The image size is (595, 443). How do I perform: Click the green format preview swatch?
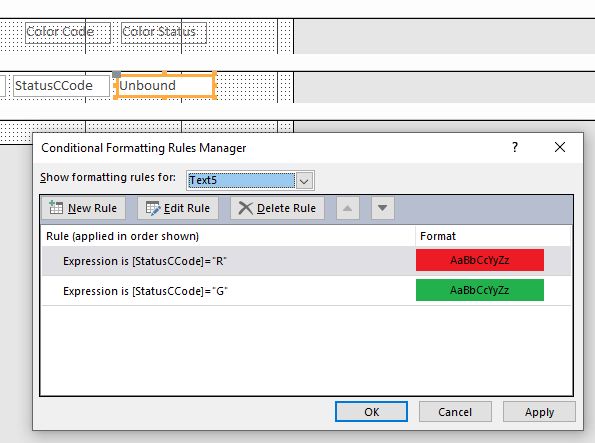point(480,290)
